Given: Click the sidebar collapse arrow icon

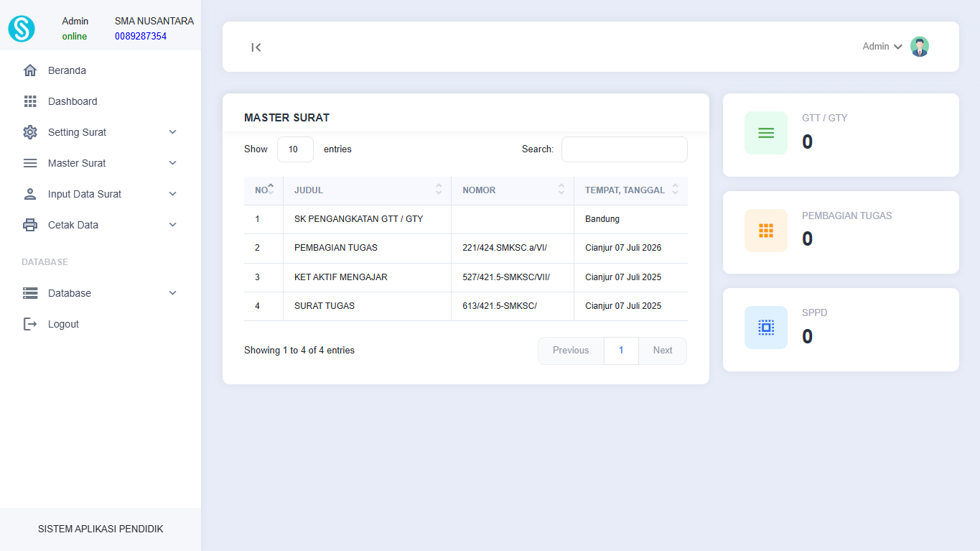Looking at the screenshot, I should tap(256, 47).
